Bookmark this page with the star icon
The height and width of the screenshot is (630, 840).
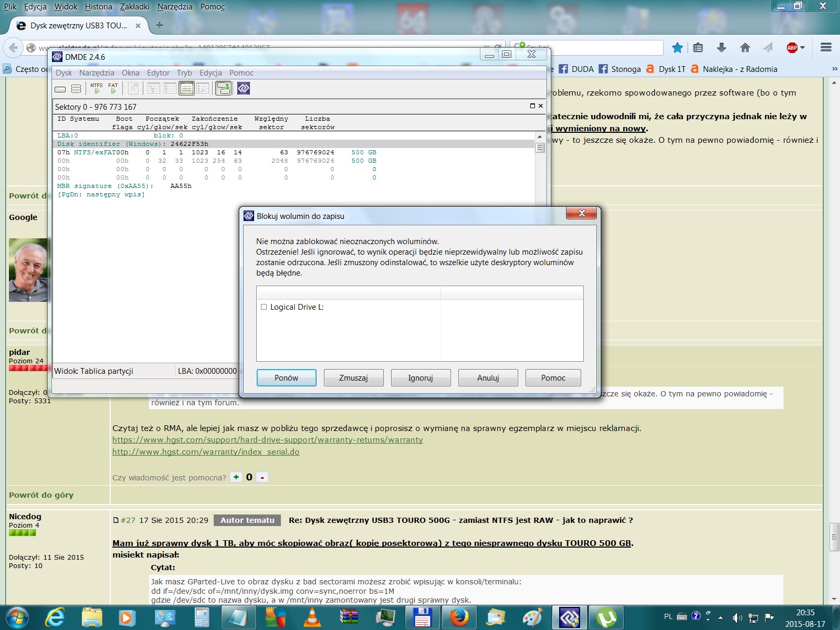tap(677, 48)
